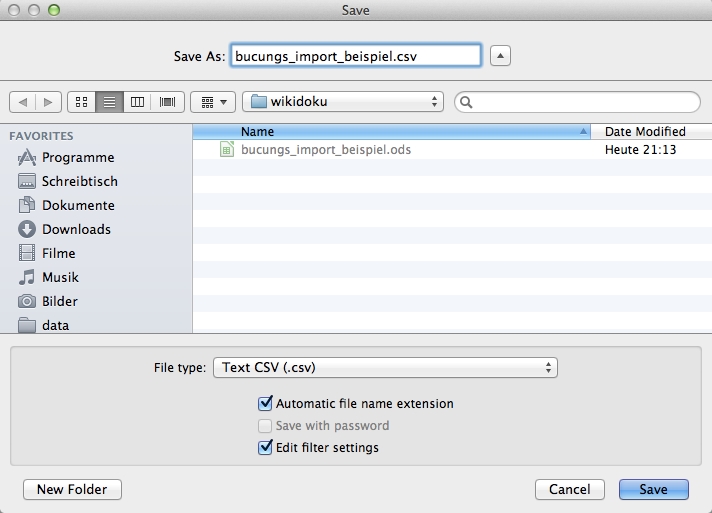This screenshot has height=513, width=712.
Task: Open Musik folder in sidebar
Action: click(60, 277)
